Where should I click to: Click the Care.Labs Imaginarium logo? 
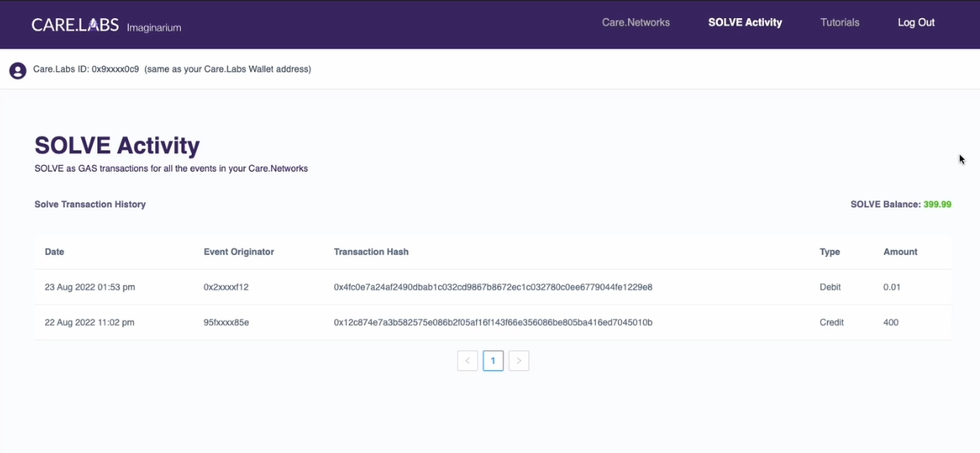coord(106,25)
